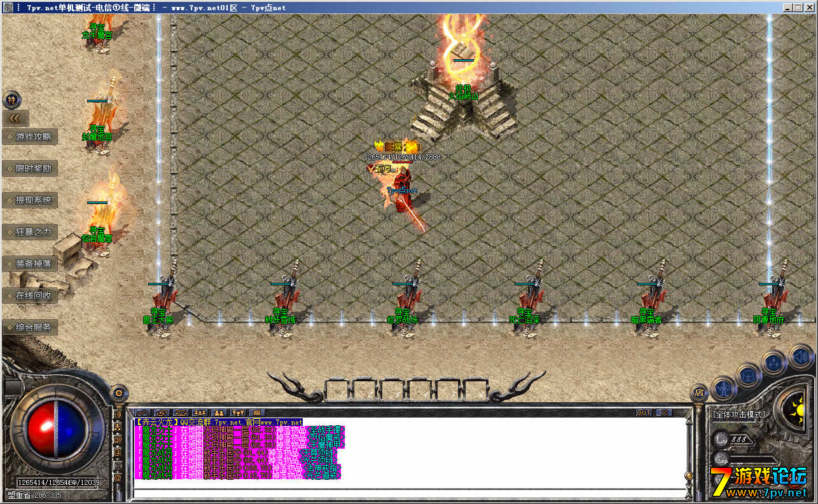Open the bag inventory round icon
This screenshot has height=504, width=818.
pos(749,375)
